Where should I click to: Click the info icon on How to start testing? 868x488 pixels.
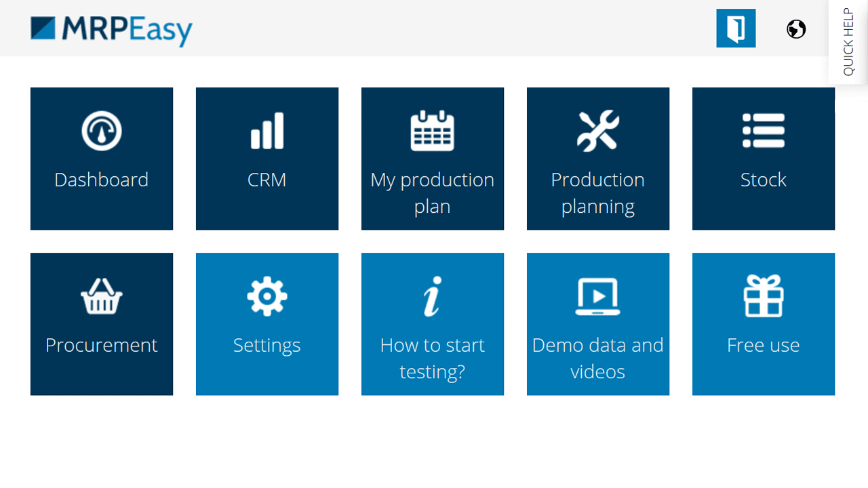433,296
